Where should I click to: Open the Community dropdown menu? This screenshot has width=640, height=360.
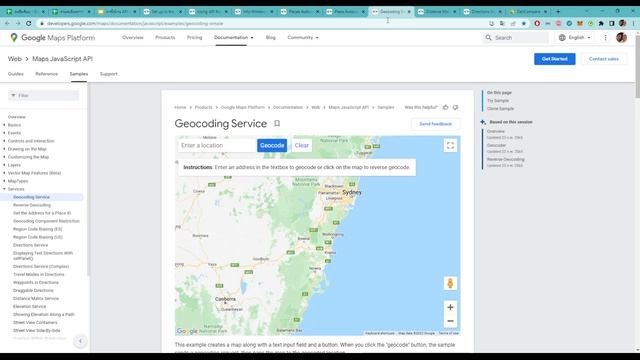(303, 38)
